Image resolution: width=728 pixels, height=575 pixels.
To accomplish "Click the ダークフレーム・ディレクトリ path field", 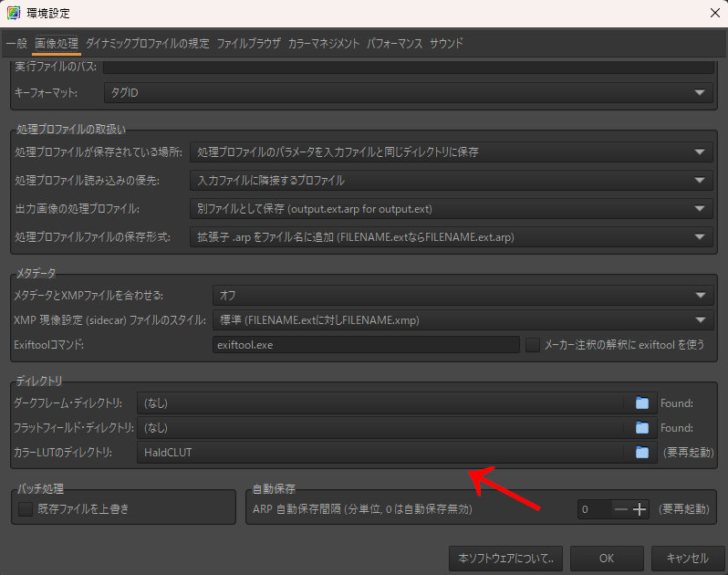I will (x=380, y=402).
